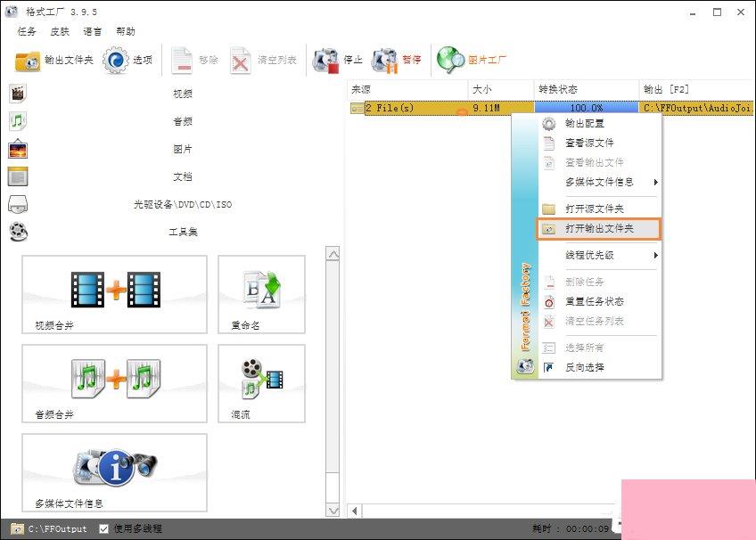Select the Audio category music note icon

point(18,121)
